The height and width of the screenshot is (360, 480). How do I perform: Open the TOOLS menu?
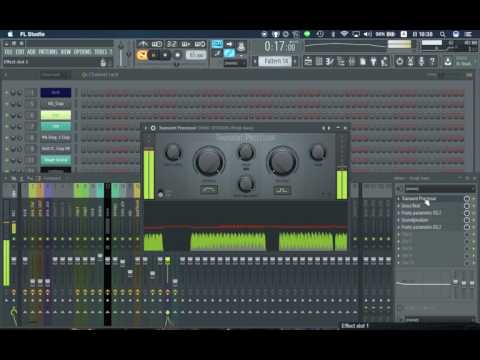[100, 52]
